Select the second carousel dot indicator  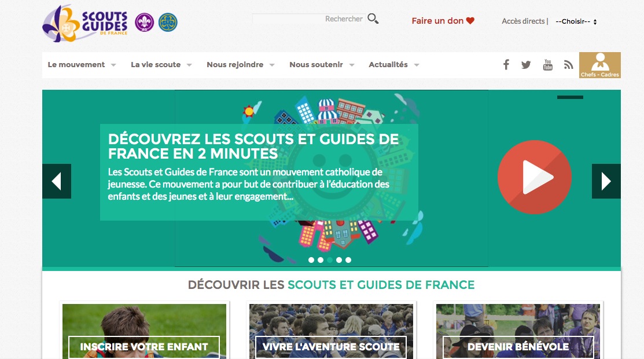(321, 260)
